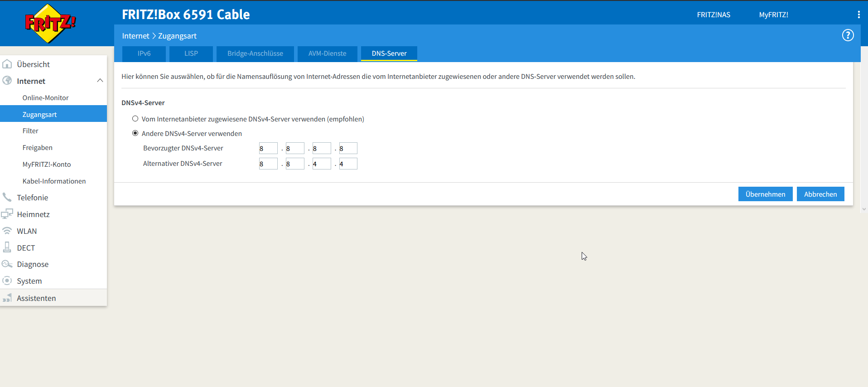Open System menu item
The height and width of the screenshot is (387, 868).
(53, 281)
